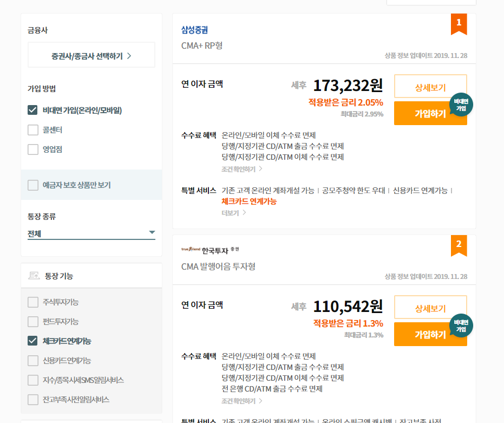Screen dimensions: 504x423
Task: Click dropdown triangle of 통장 종류
Action: tap(152, 232)
